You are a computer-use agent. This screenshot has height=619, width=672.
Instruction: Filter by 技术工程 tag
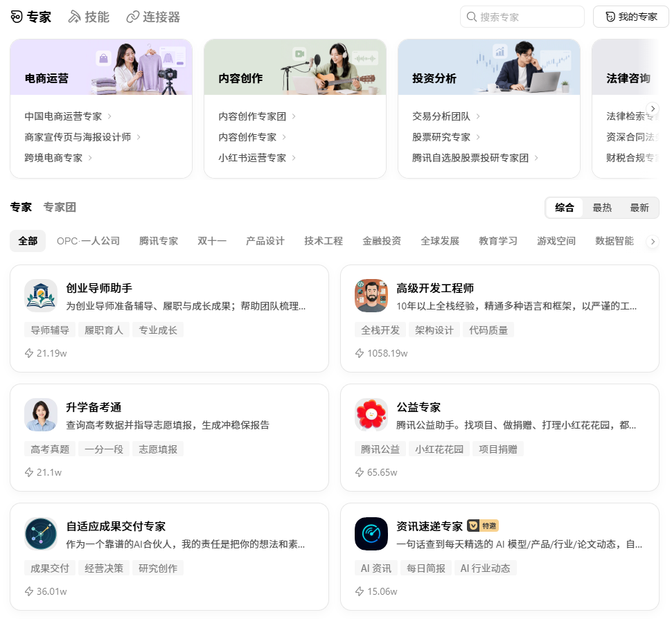[x=324, y=241]
